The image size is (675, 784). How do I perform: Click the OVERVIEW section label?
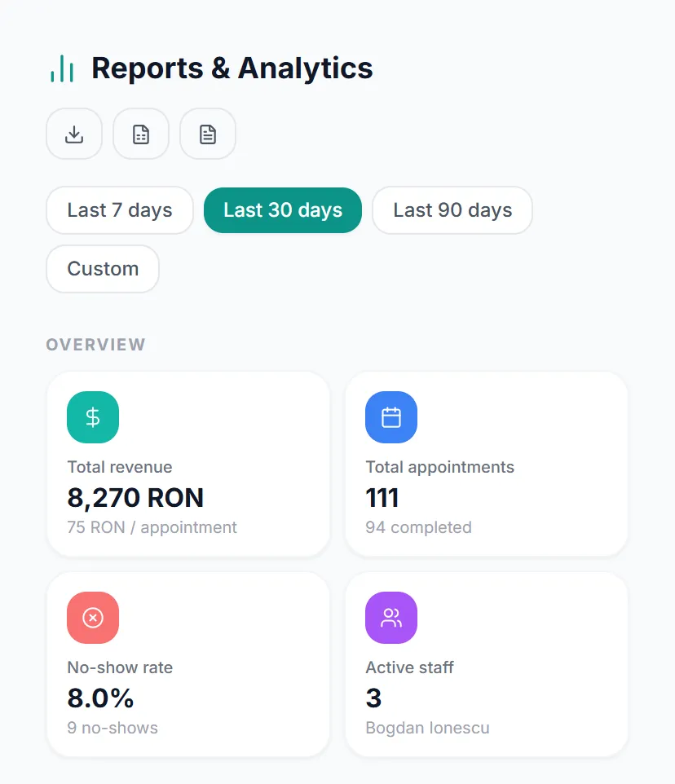tap(96, 345)
